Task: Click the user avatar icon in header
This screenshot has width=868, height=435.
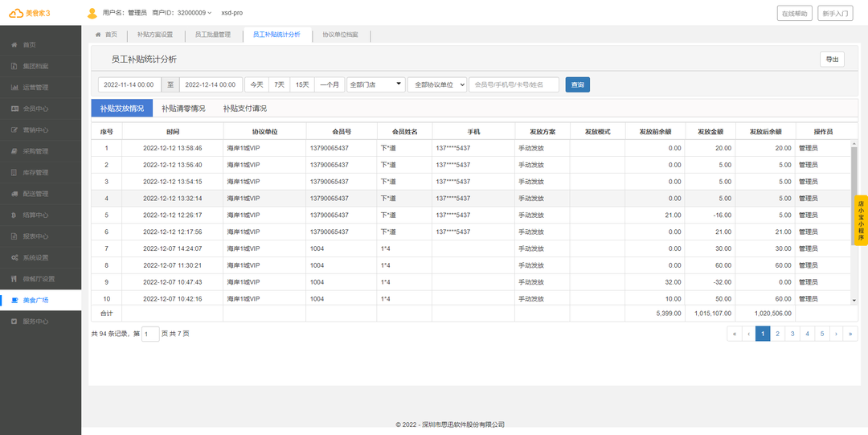Action: [x=92, y=13]
